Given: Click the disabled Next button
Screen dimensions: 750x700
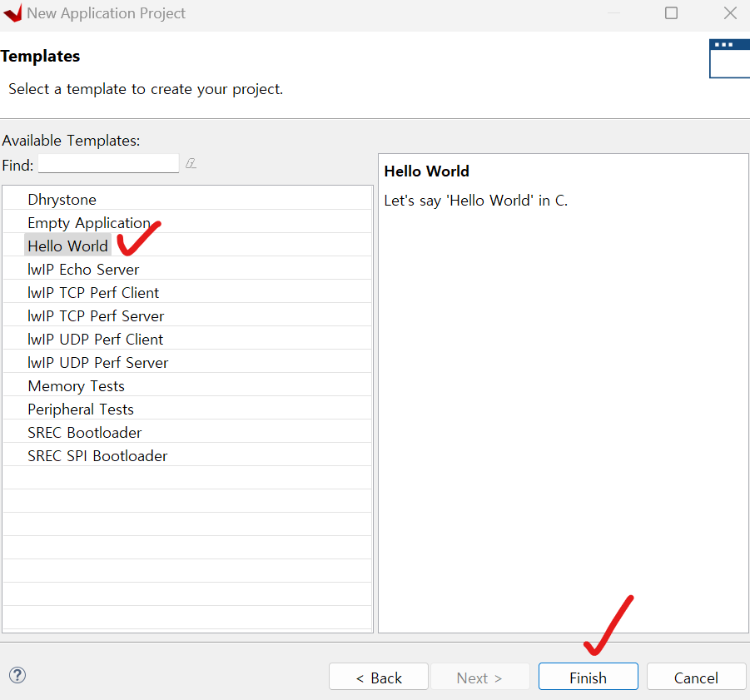Looking at the screenshot, I should [479, 677].
